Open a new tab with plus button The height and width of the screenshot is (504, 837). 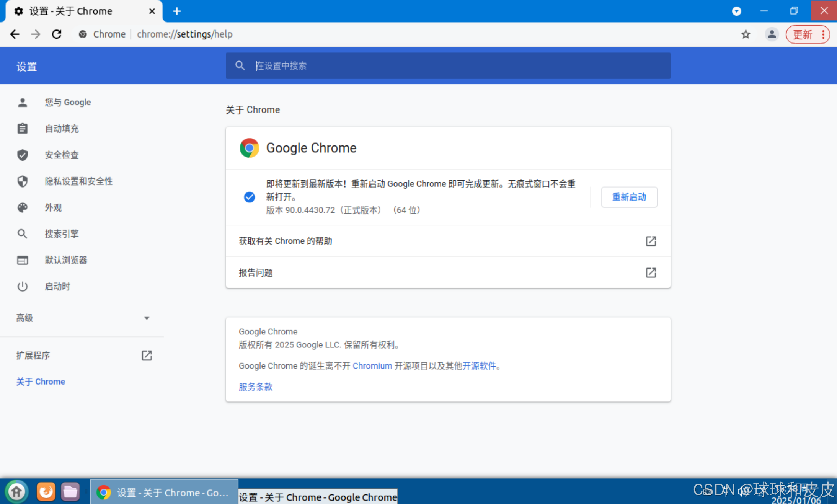[176, 11]
